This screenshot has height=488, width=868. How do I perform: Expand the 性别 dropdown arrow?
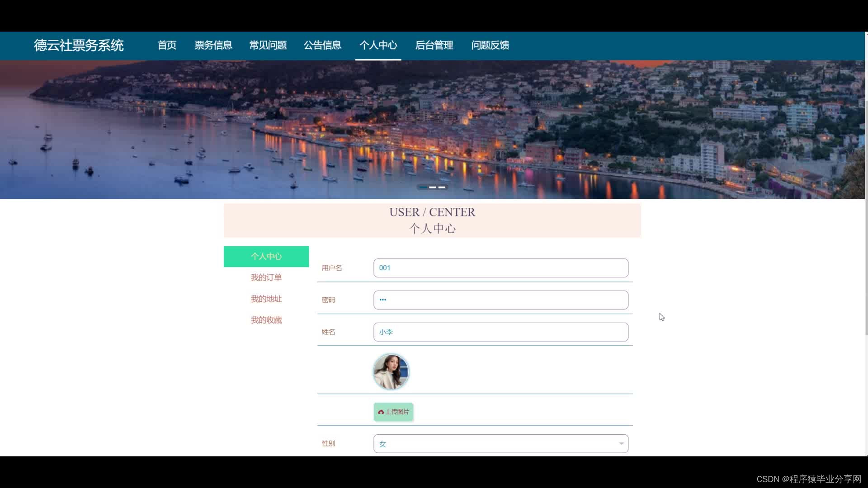pos(621,444)
